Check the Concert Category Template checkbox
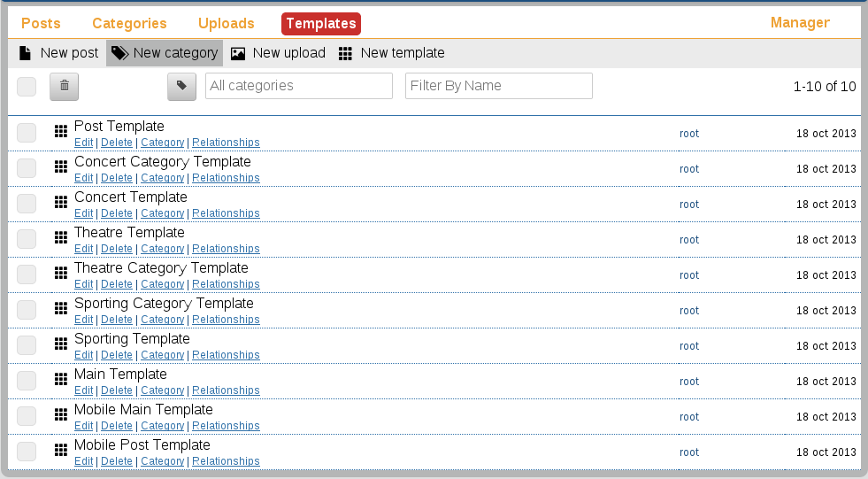This screenshot has height=479, width=868. point(27,168)
